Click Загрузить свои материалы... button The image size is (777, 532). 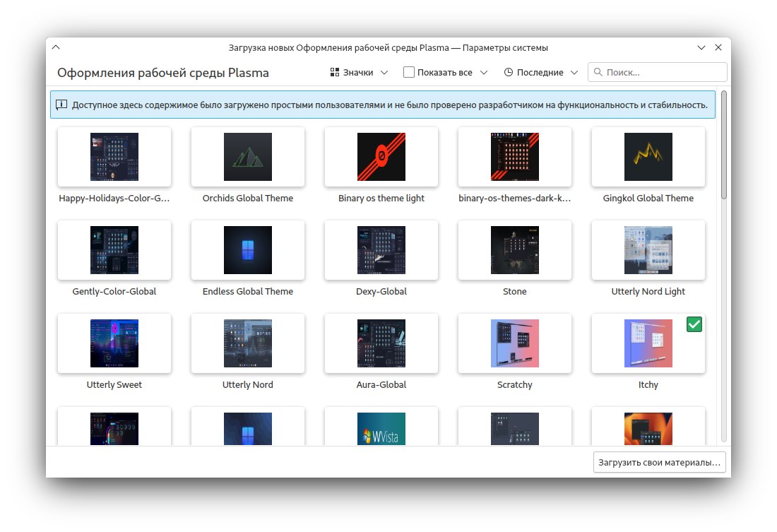tap(660, 462)
